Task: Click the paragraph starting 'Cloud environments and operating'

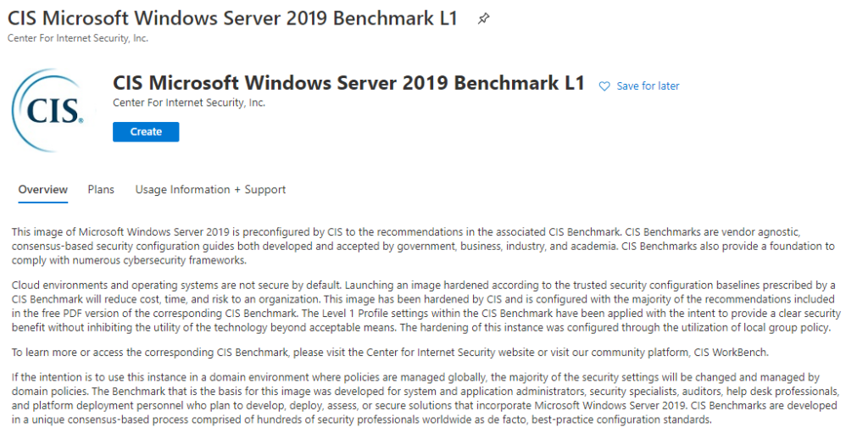Action: tap(426, 306)
